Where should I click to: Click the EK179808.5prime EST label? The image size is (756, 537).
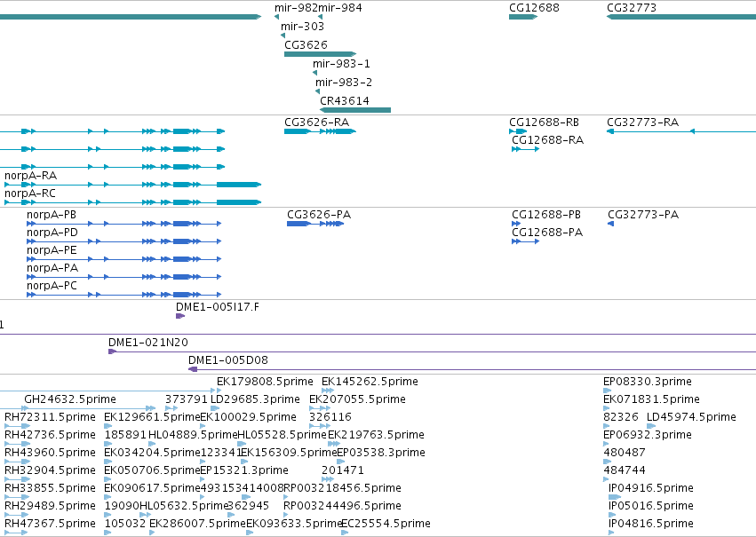[x=265, y=382]
